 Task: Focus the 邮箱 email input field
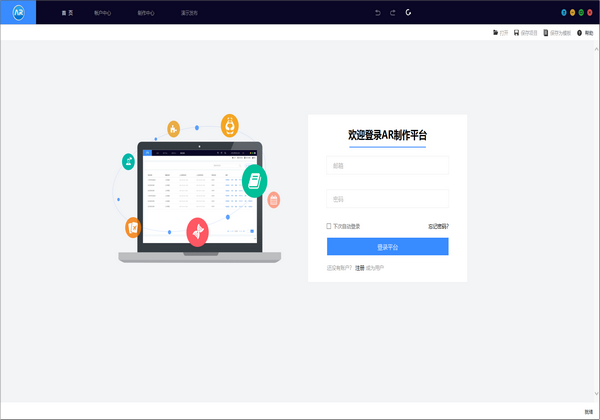[387, 165]
